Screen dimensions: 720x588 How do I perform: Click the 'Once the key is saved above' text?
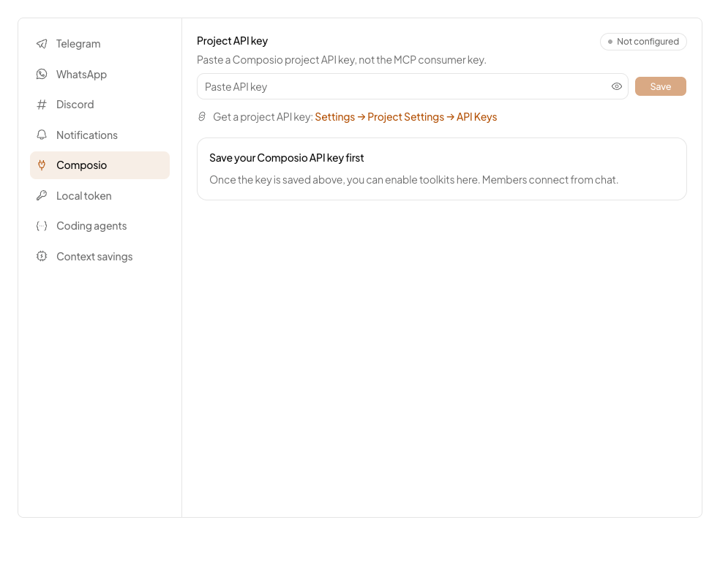[x=413, y=180]
